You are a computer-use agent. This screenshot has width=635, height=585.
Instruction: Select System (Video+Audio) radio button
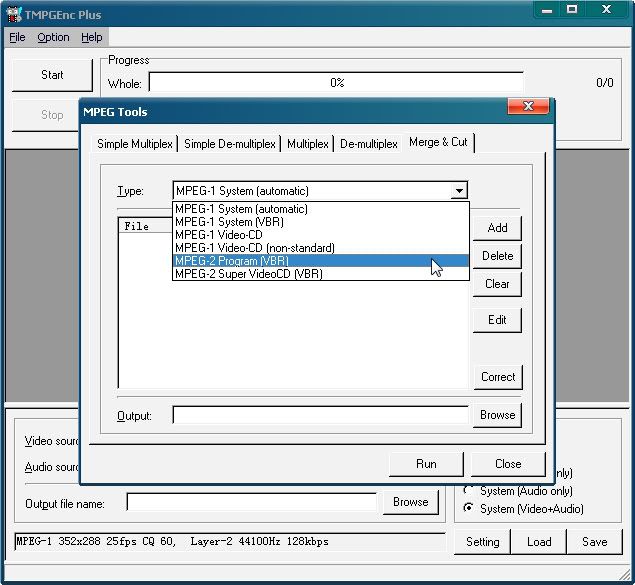pos(468,509)
